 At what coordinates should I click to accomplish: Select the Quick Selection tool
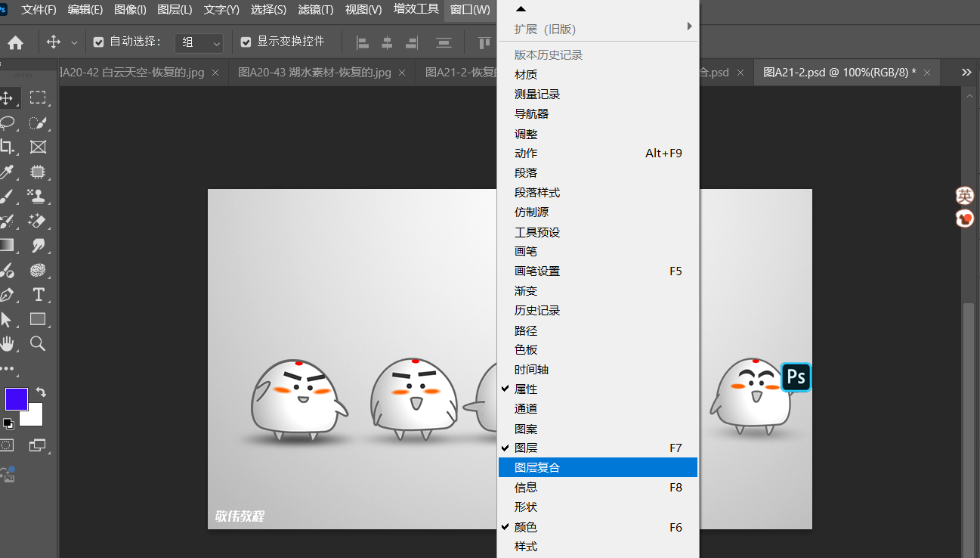(38, 122)
